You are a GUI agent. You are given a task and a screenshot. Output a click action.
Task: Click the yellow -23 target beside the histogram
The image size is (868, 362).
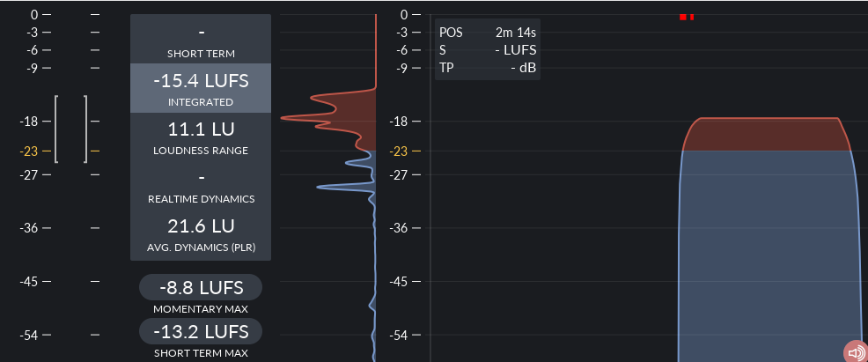coord(399,151)
